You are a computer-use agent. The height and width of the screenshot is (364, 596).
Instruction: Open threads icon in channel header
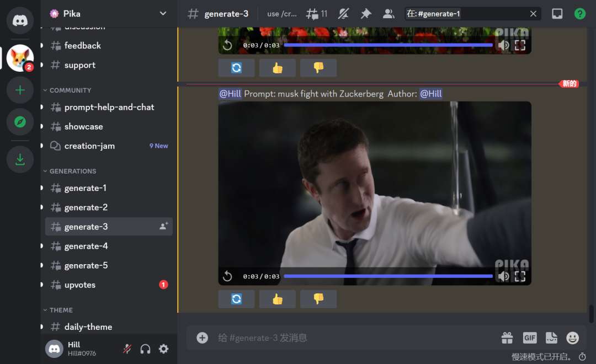[312, 14]
